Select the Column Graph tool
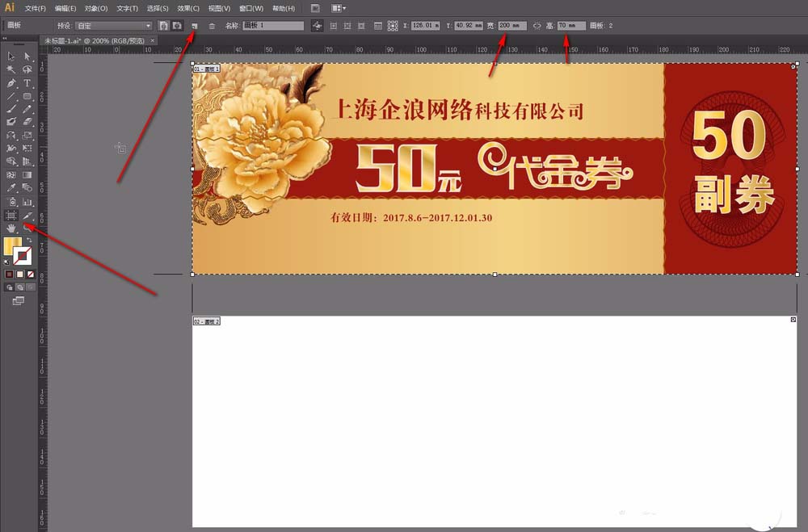The width and height of the screenshot is (808, 532). point(27,202)
